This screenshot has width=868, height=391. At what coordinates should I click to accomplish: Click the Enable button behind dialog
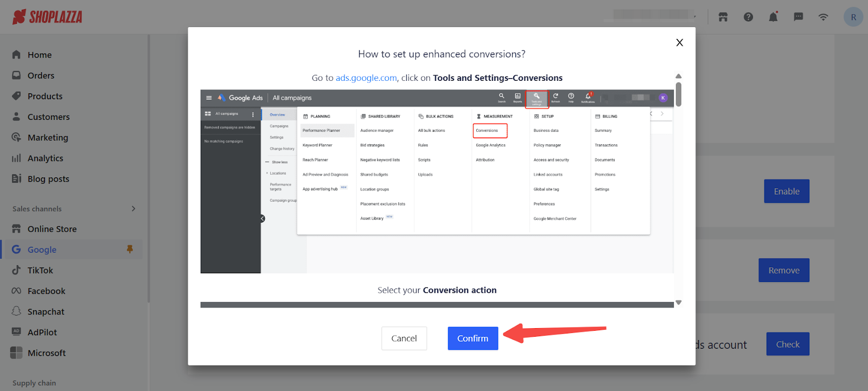(787, 191)
